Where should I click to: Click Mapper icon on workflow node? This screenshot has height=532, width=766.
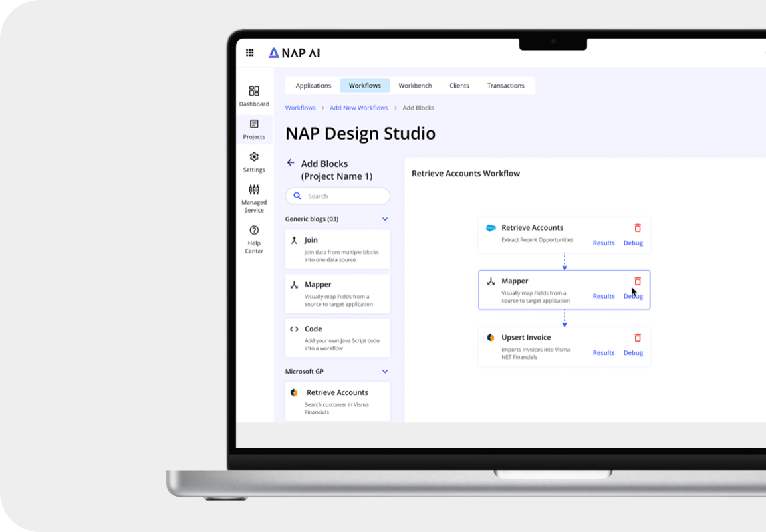(491, 281)
